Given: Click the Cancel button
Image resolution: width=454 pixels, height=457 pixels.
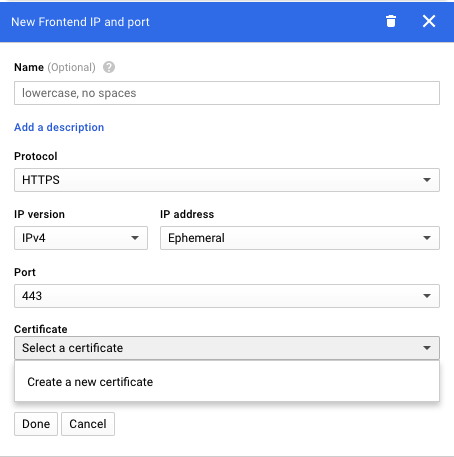Looking at the screenshot, I should coord(88,424).
